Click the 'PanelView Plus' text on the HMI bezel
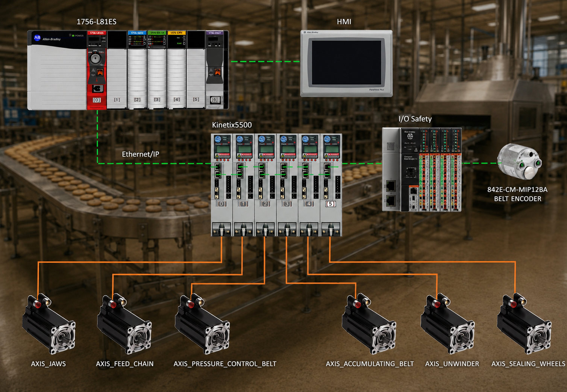The image size is (567, 392). (x=376, y=90)
